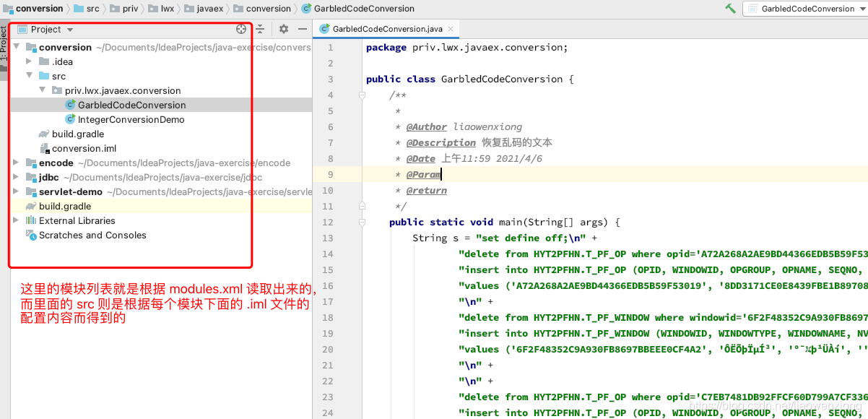Click the package icon for priv.lwx.javaex.conversion
The height and width of the screenshot is (419, 868).
[57, 90]
